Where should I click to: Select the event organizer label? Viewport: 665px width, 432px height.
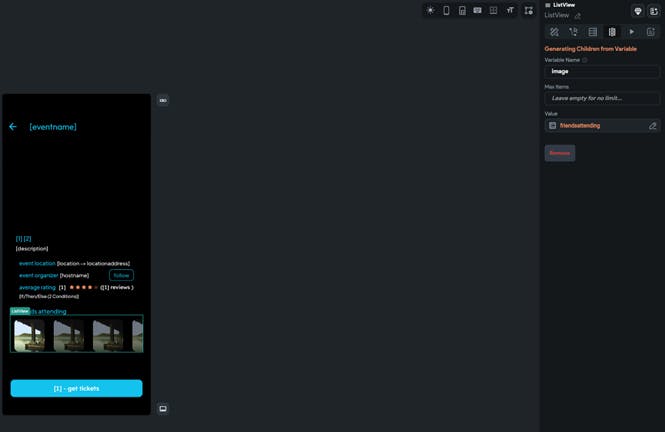tap(38, 275)
